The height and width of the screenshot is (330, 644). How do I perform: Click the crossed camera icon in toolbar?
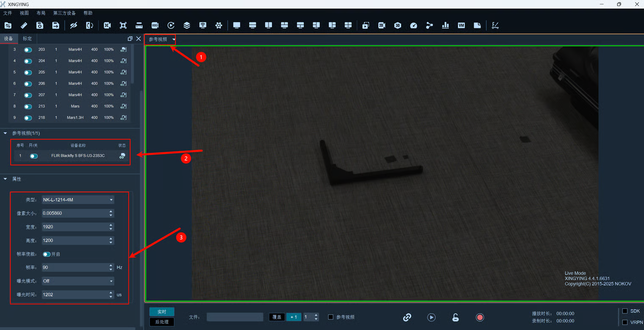[107, 25]
